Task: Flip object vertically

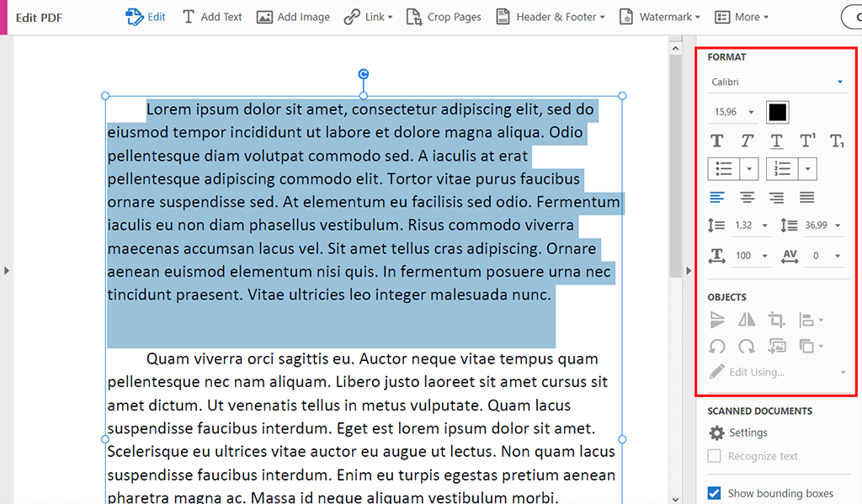Action: [x=717, y=320]
